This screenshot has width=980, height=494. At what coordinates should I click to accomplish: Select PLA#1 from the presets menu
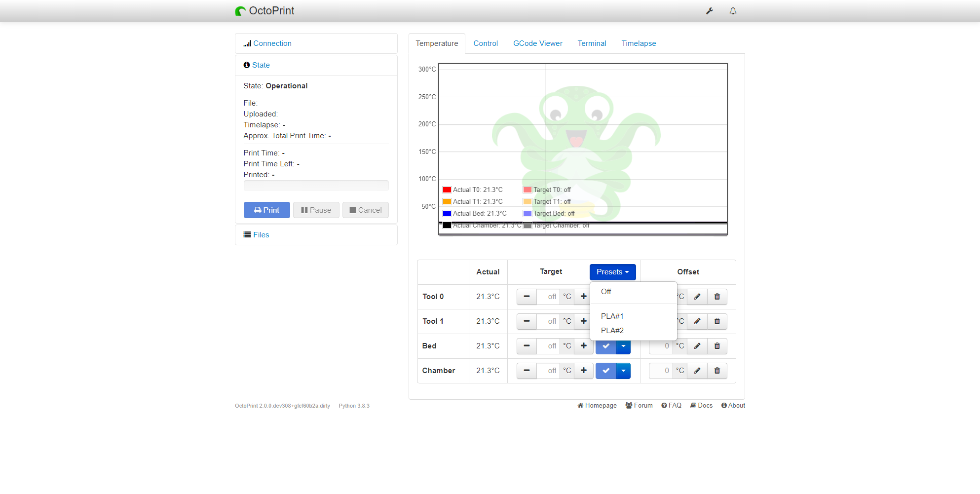612,316
